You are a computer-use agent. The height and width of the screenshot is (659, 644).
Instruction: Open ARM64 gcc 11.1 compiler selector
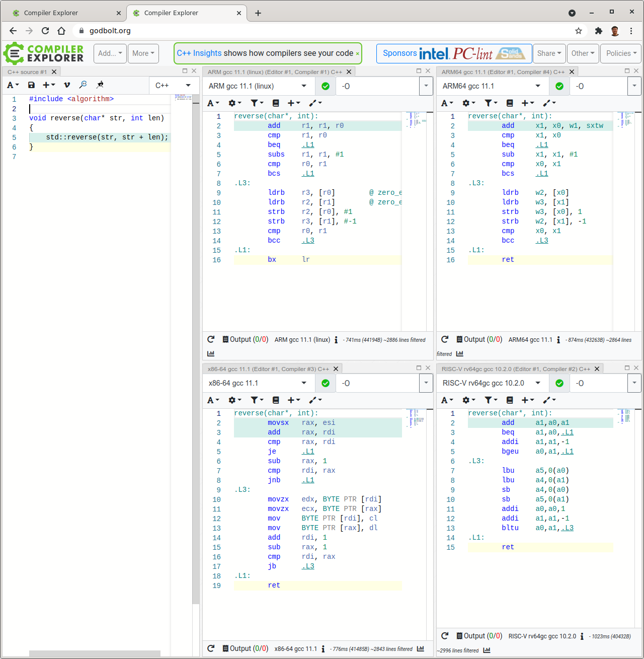click(x=493, y=86)
